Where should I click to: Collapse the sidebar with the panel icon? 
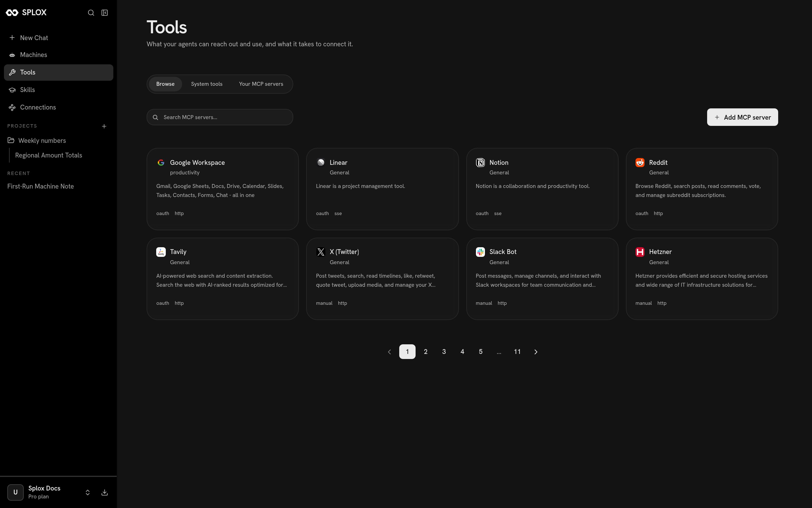pos(105,13)
